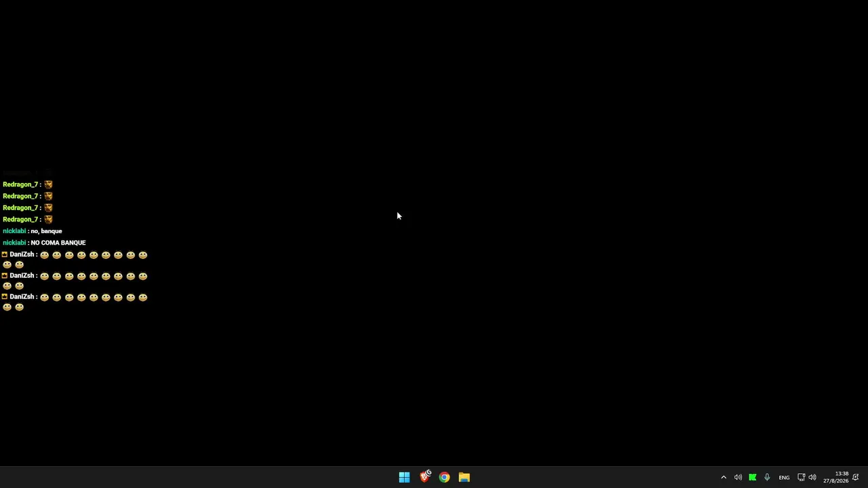Screen dimensions: 868x488
Task: Click the speaker icon beside the Kick icon
Action: coord(738,477)
